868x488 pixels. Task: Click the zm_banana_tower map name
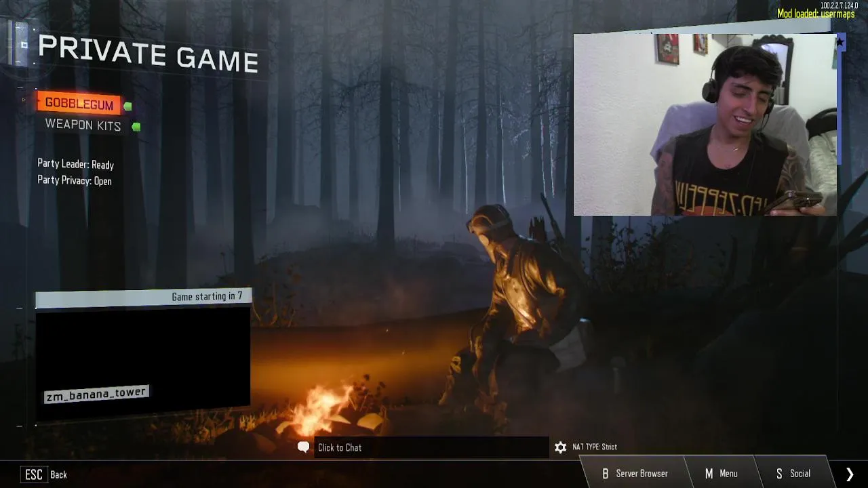point(96,394)
